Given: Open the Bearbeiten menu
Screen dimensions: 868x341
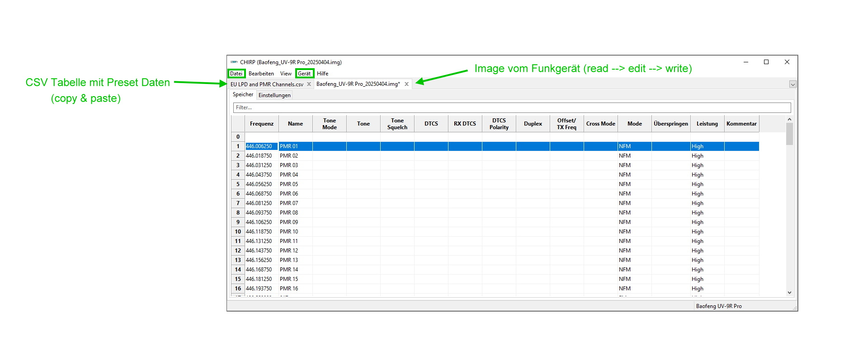Looking at the screenshot, I should coord(261,74).
